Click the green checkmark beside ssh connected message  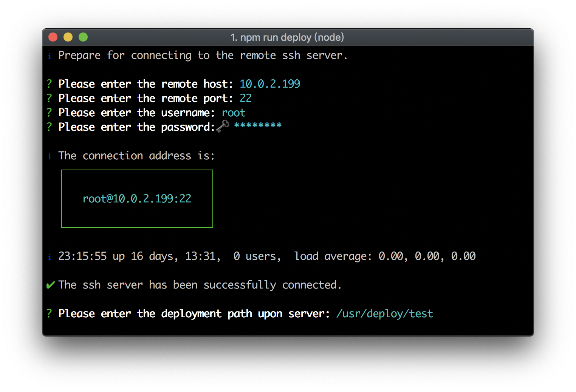pyautogui.click(x=50, y=285)
